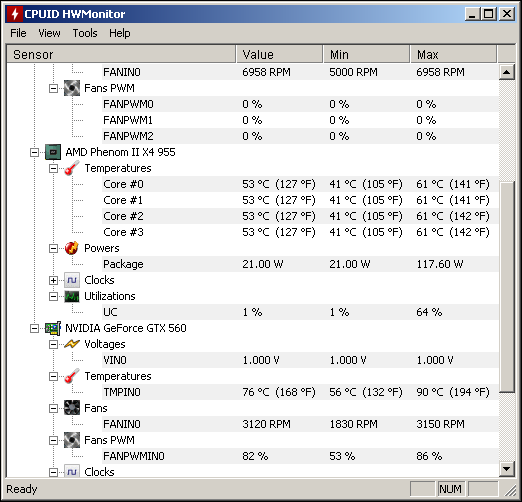
Task: Click the AMD Phenom II X4 955 chip icon
Action: tap(53, 152)
